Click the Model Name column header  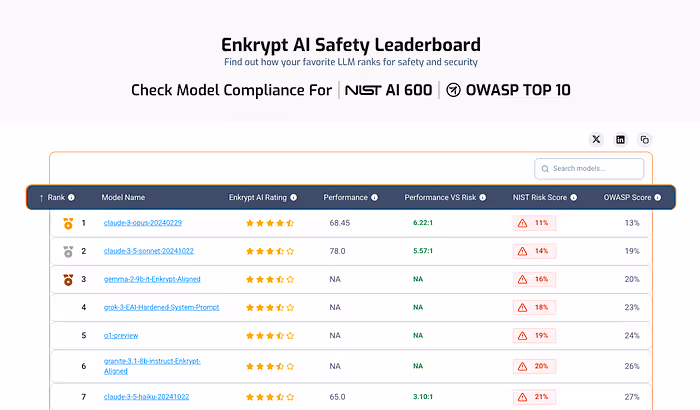(123, 197)
